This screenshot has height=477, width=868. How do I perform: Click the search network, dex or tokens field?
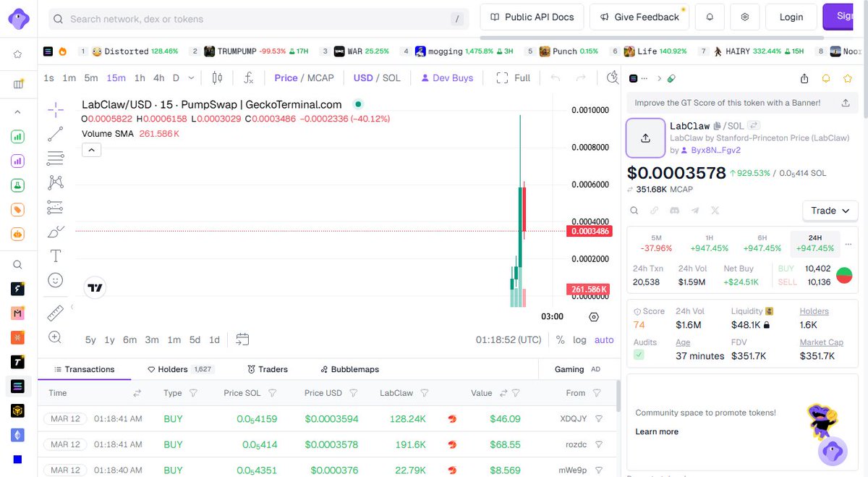click(259, 19)
